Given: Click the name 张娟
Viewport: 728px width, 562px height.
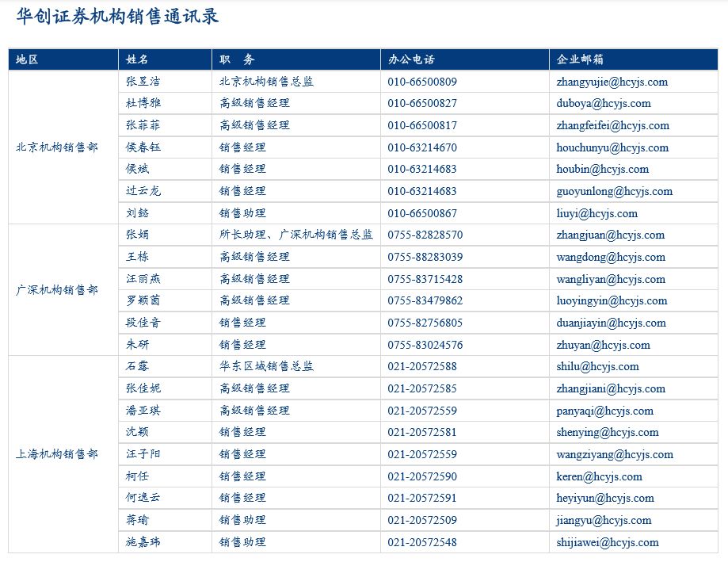Looking at the screenshot, I should coord(137,235).
